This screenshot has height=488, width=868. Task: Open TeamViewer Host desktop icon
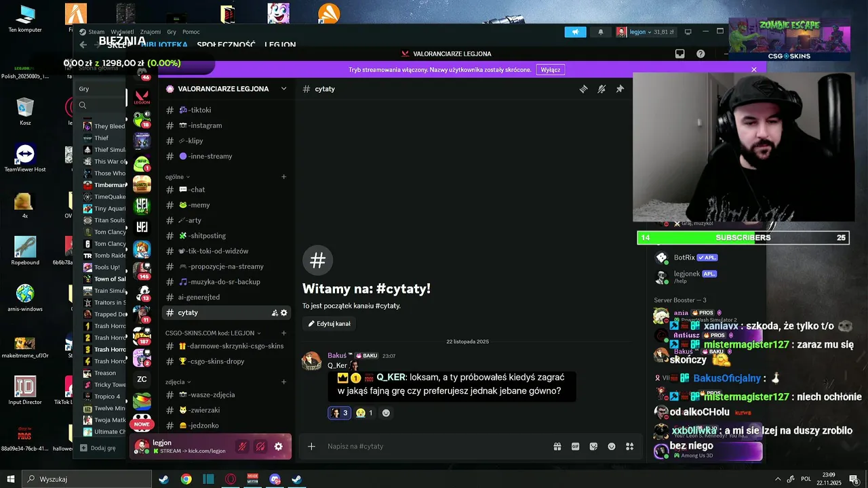pos(25,157)
